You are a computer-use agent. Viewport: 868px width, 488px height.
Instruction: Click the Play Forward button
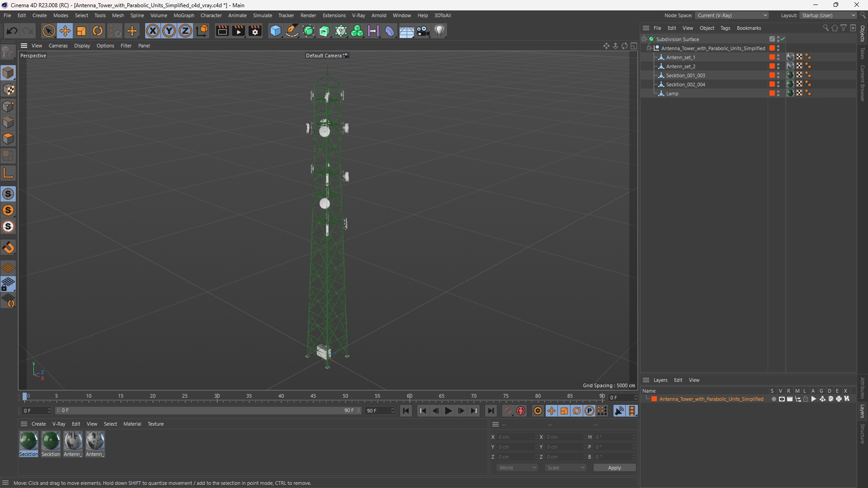(x=448, y=411)
